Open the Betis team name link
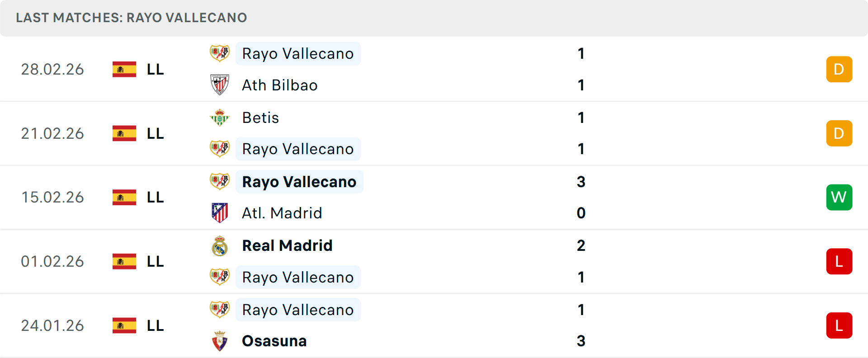The image size is (868, 358). point(260,118)
